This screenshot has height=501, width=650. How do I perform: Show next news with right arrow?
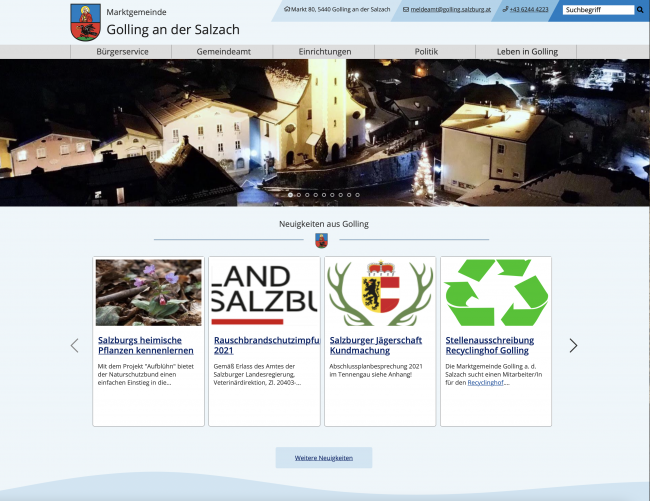tap(573, 345)
